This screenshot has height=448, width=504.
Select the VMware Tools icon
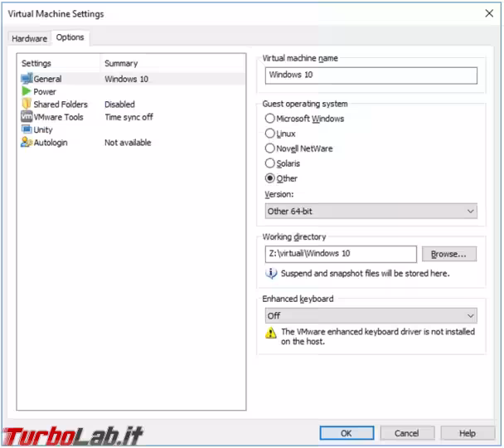coord(27,117)
